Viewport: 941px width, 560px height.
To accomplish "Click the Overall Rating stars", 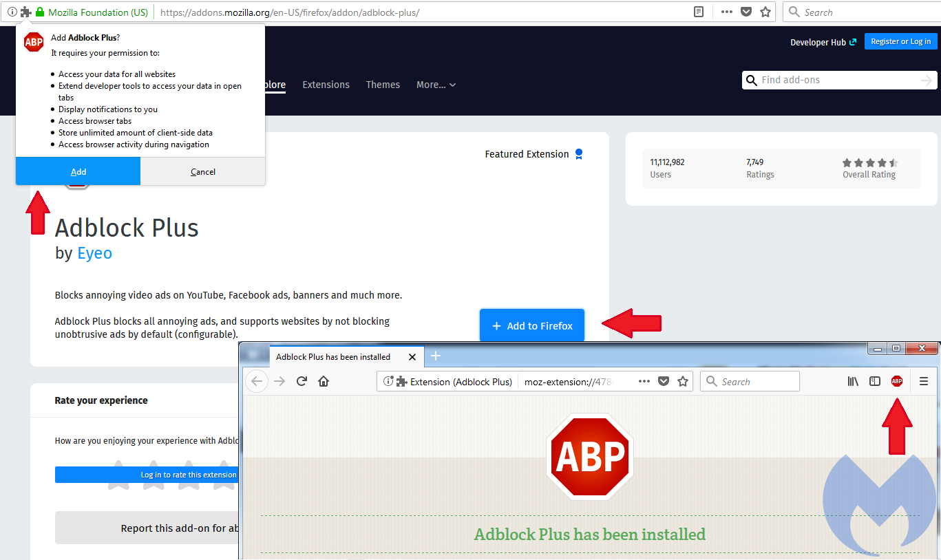I will click(x=869, y=163).
